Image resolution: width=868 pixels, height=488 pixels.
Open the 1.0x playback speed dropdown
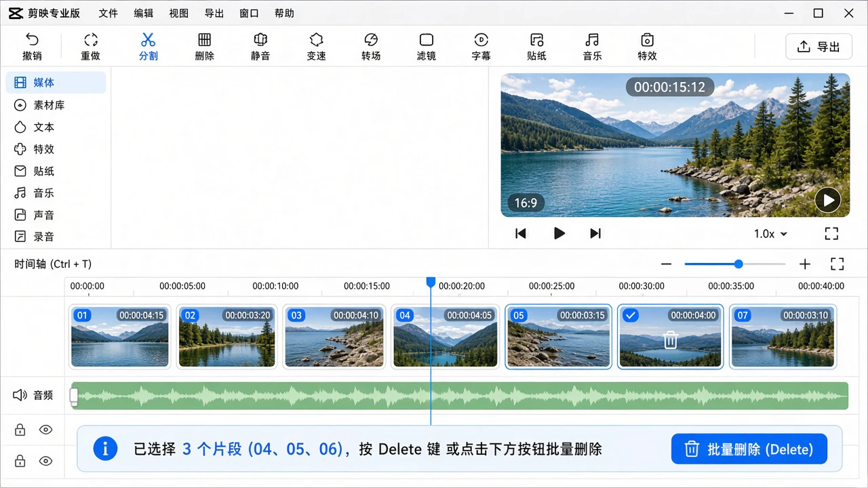(x=770, y=234)
